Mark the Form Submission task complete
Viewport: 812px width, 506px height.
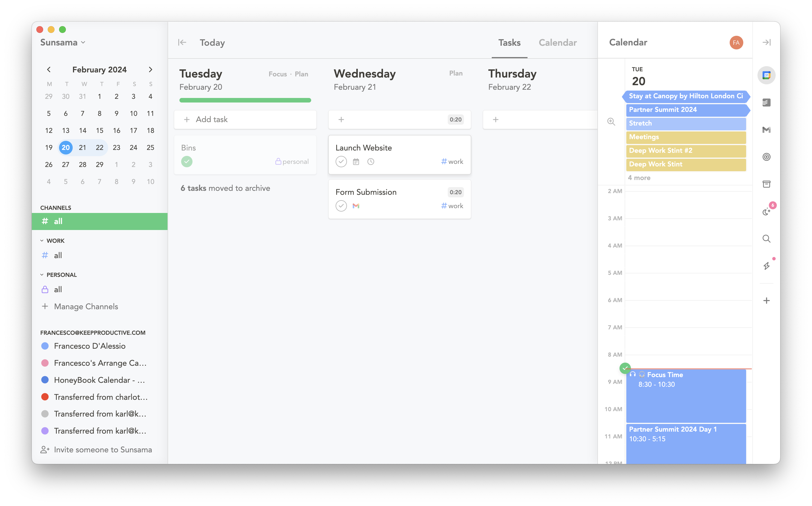pyautogui.click(x=341, y=206)
